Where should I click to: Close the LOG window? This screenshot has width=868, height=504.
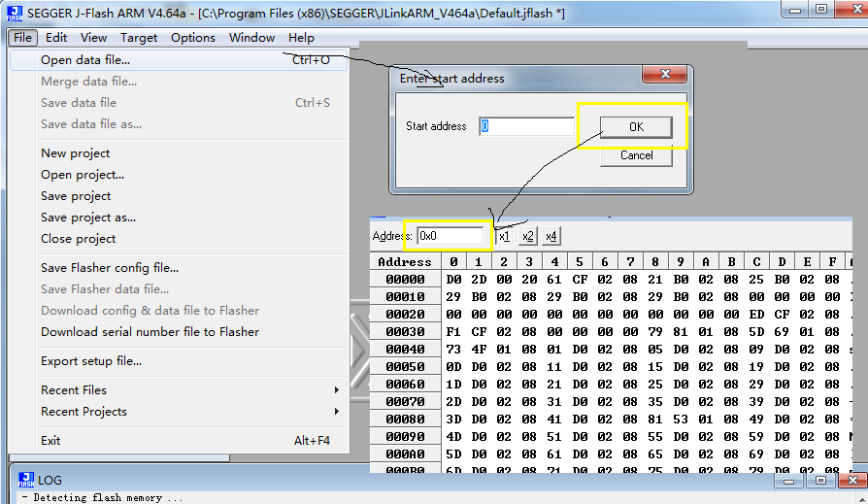coord(852,481)
